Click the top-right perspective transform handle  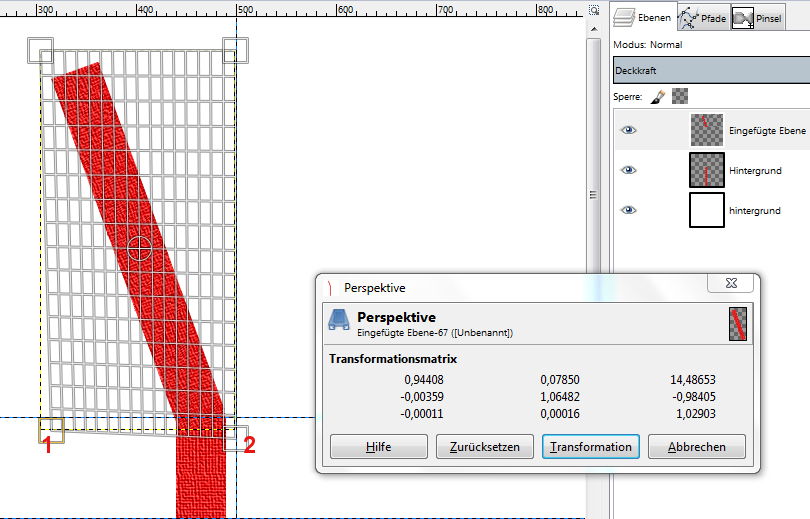coord(236,51)
